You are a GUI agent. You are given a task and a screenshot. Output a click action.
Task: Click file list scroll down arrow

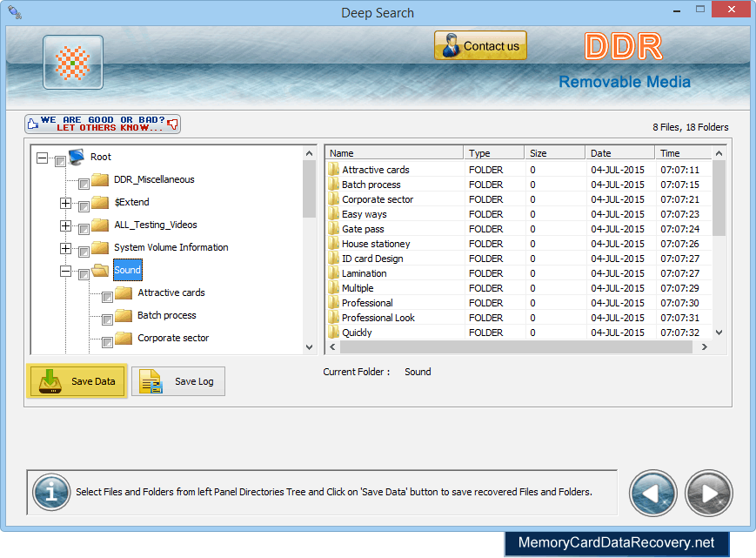point(719,333)
